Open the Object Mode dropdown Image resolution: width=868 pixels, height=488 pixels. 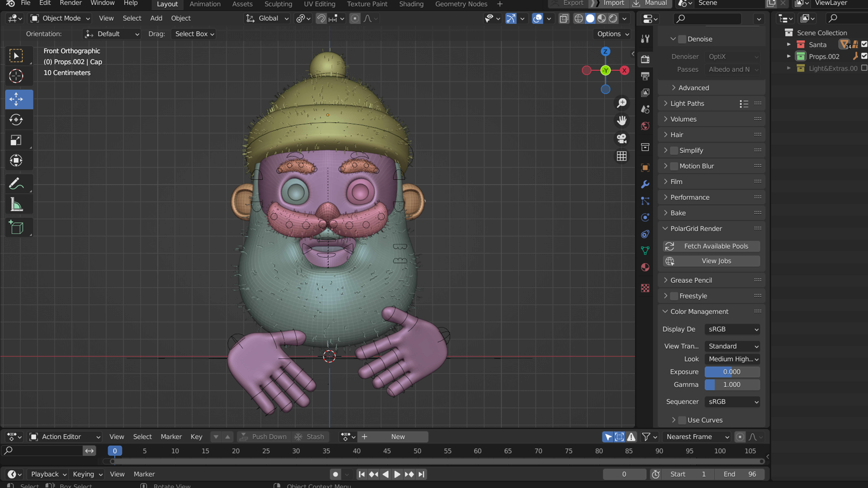60,19
